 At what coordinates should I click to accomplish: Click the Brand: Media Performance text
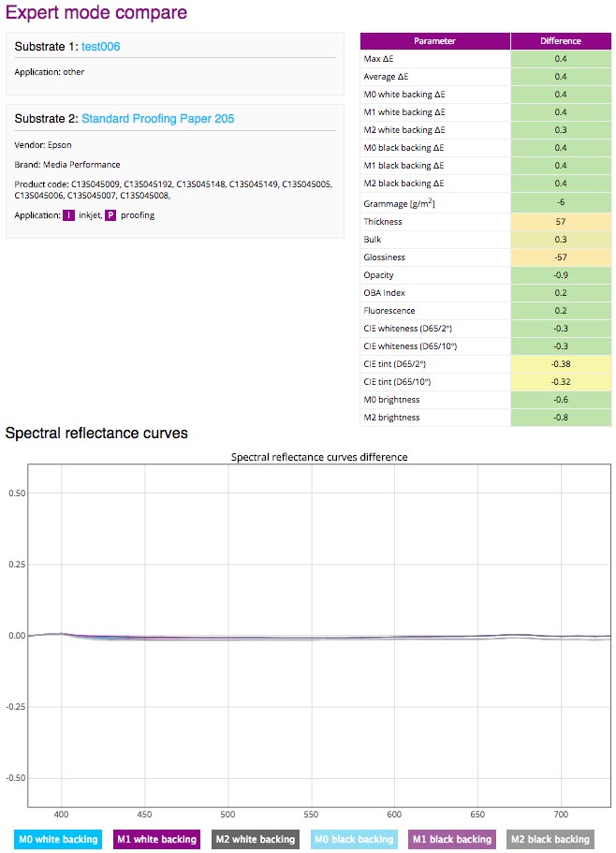[x=67, y=164]
